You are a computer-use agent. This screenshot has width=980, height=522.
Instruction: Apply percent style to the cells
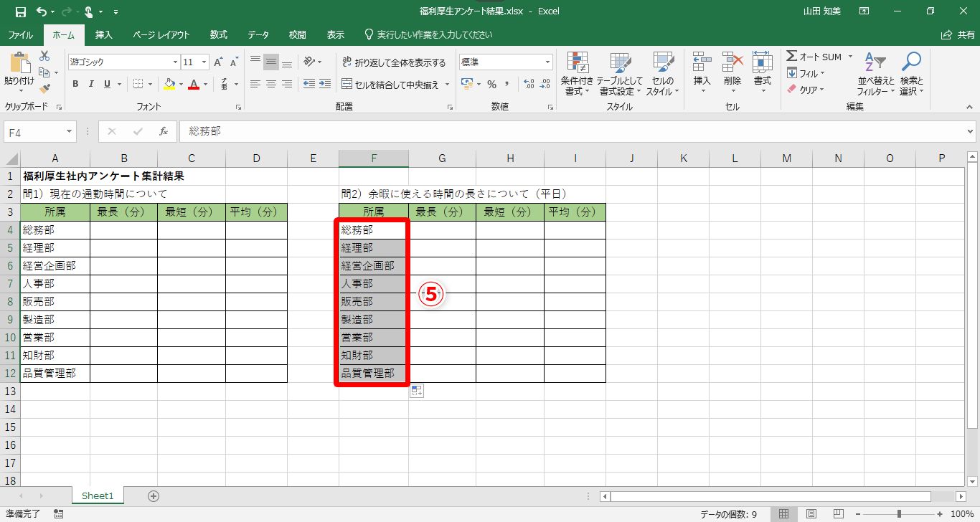491,84
